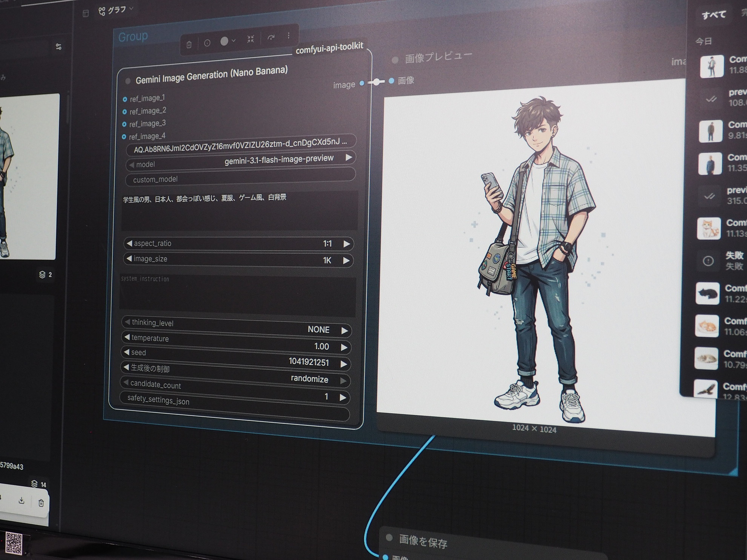The width and height of the screenshot is (747, 560).
Task: Click the ref_image_1 input socket
Action: click(125, 100)
